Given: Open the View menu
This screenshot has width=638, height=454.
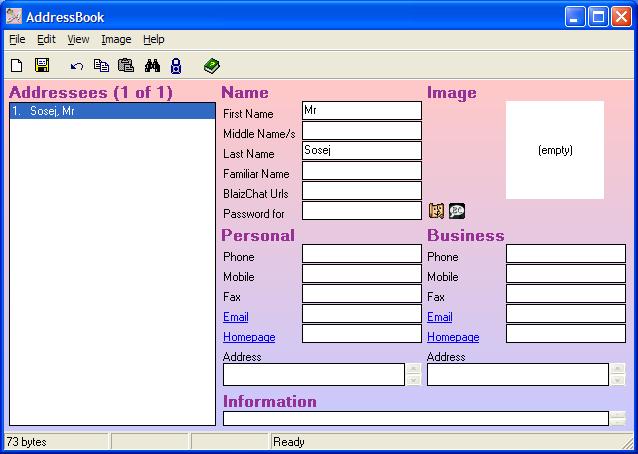Looking at the screenshot, I should pos(78,39).
